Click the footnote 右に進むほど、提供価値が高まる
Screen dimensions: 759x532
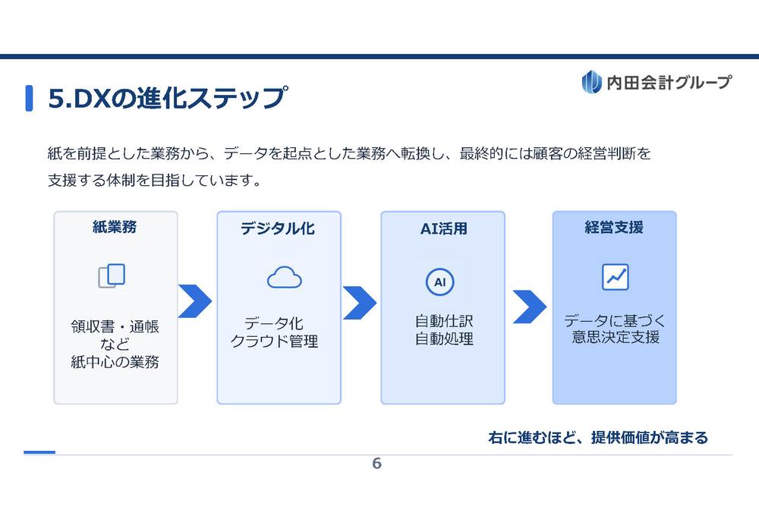pyautogui.click(x=598, y=438)
